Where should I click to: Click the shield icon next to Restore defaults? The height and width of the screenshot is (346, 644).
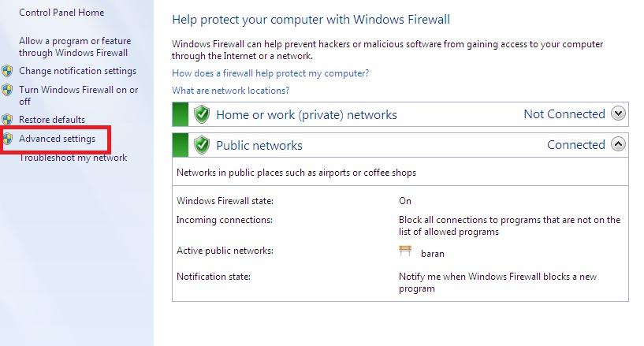(x=7, y=120)
